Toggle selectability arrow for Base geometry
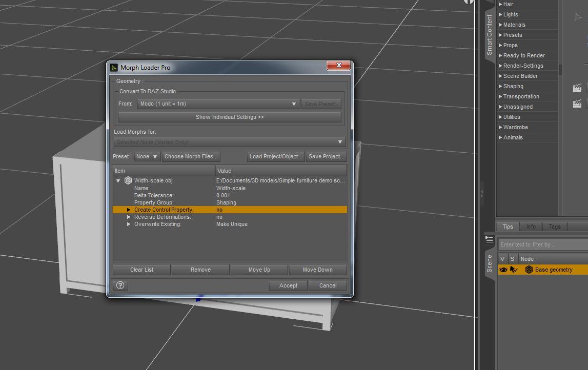 (x=514, y=270)
